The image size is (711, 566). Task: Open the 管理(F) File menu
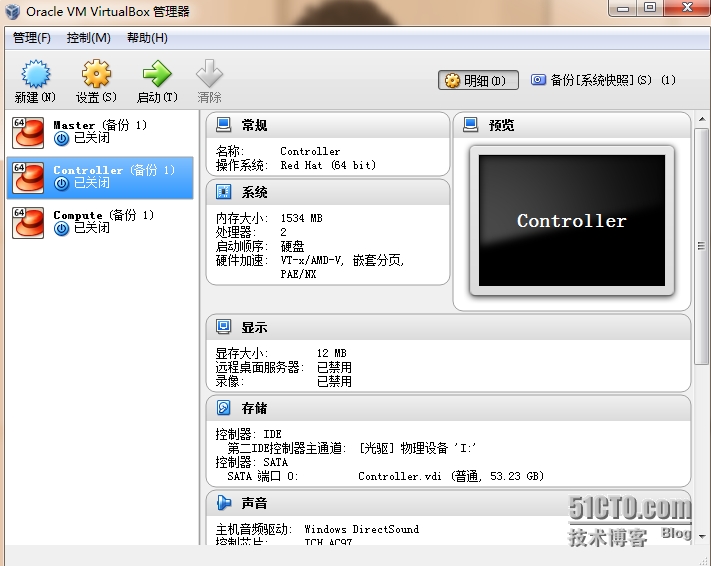click(x=32, y=38)
